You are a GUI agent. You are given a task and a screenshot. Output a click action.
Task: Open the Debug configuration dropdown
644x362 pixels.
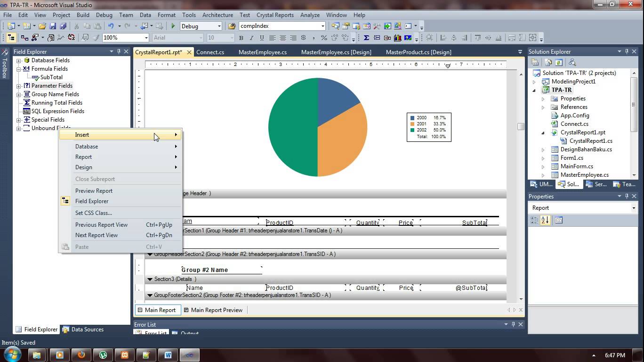(x=219, y=26)
